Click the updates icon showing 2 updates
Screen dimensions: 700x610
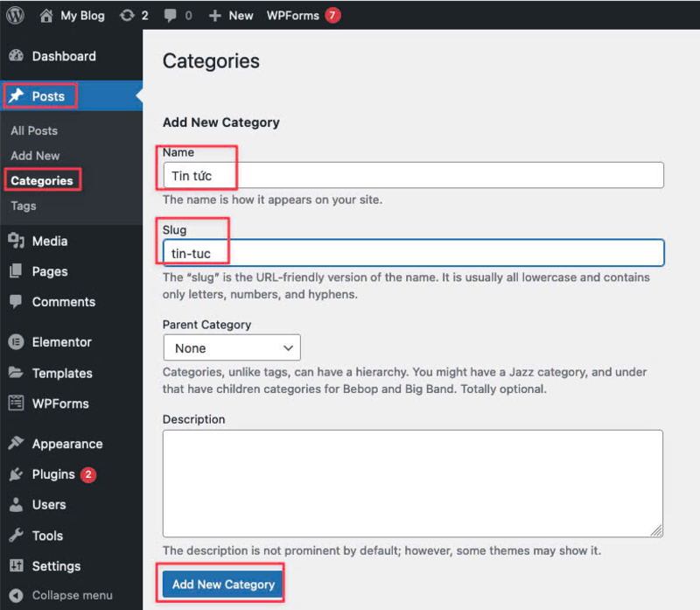click(x=131, y=15)
